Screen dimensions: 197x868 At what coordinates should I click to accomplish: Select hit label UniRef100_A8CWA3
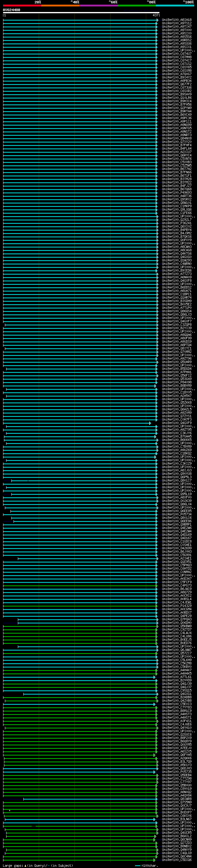click(177, 247)
